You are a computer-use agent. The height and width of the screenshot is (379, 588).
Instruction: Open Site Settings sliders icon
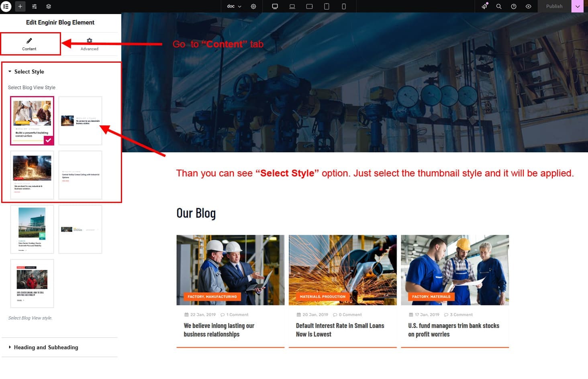(35, 6)
